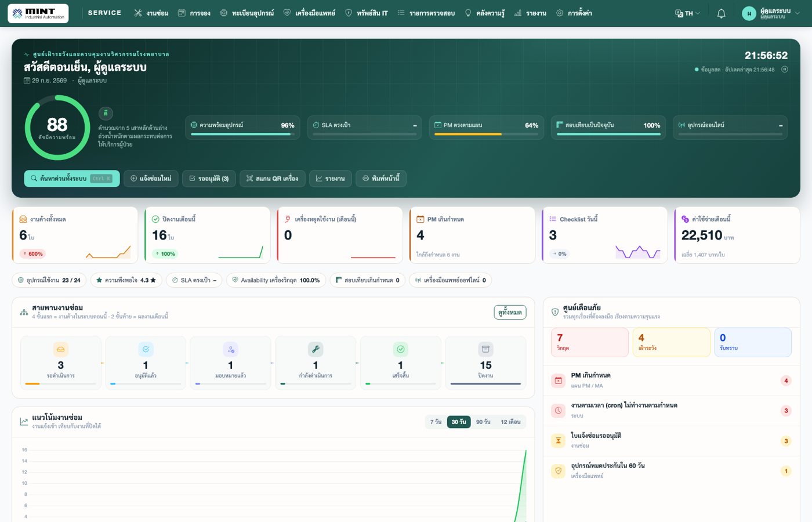Expand the ผู้ดูแลระบบ user menu
The image size is (812, 522).
[x=771, y=13]
